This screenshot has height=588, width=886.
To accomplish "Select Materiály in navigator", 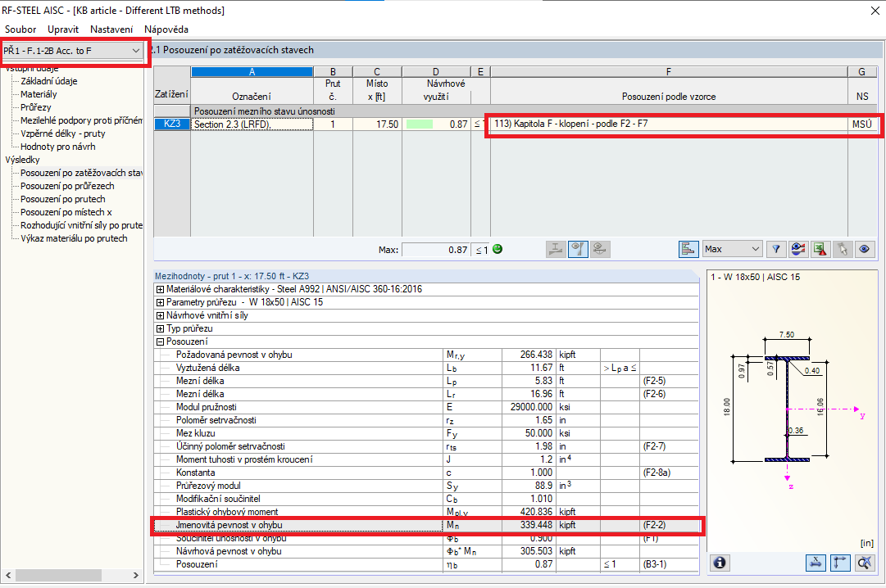I will [x=39, y=94].
